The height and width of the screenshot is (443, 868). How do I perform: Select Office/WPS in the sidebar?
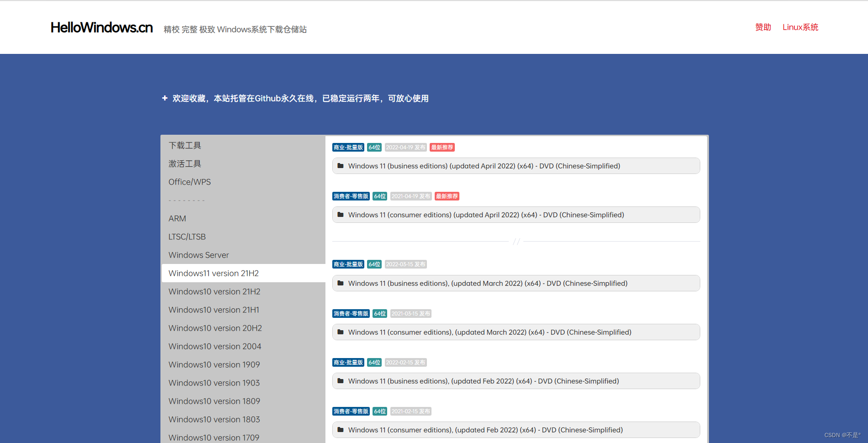click(243, 182)
